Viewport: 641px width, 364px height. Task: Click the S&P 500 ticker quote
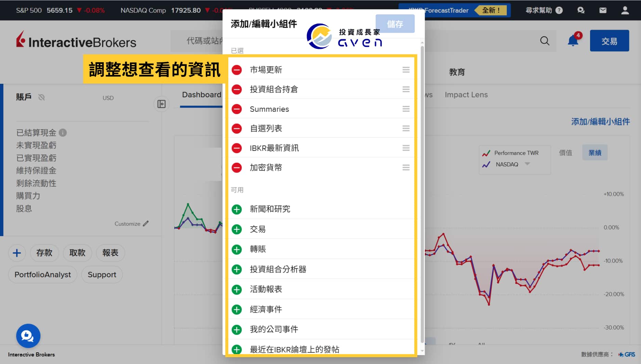[60, 10]
